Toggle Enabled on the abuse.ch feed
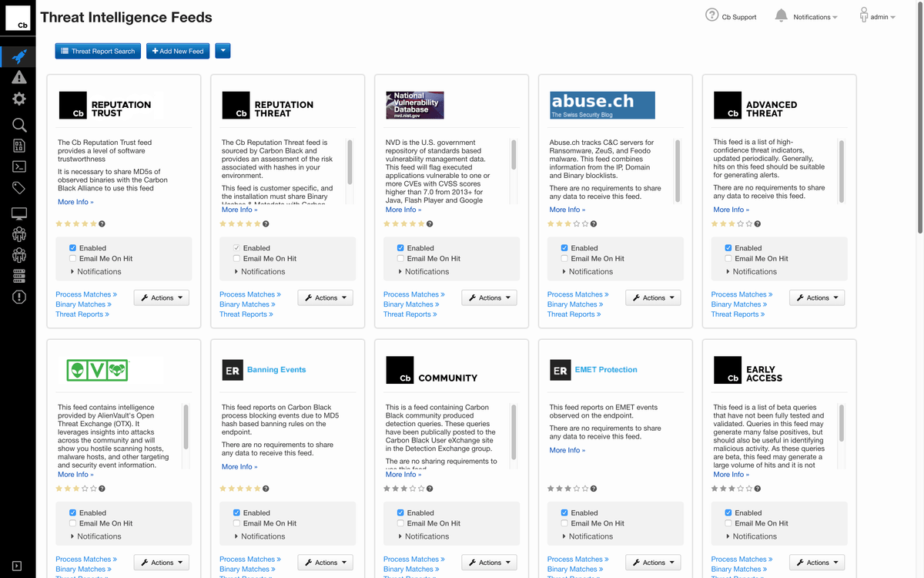 pos(564,248)
